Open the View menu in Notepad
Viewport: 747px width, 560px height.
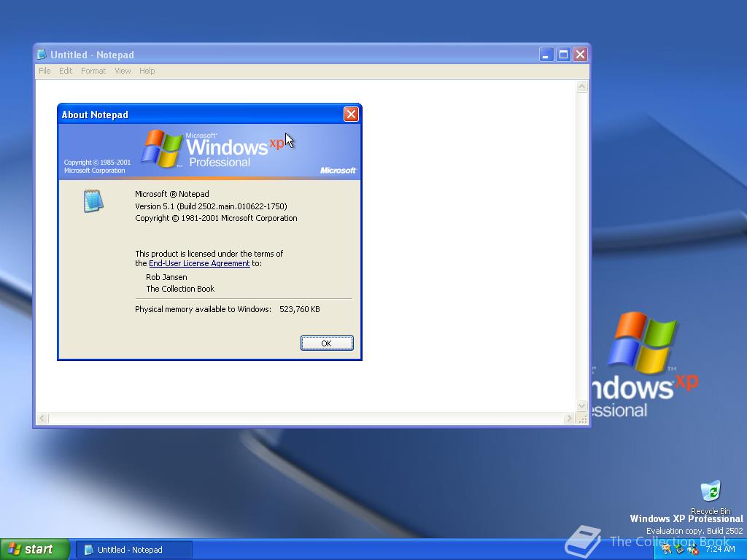(x=123, y=71)
